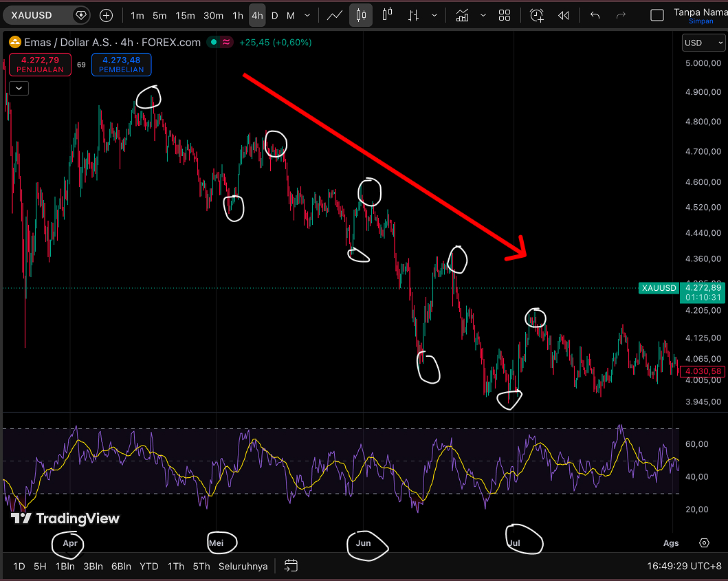The height and width of the screenshot is (581, 728).
Task: Select the 1h timeframe
Action: pyautogui.click(x=238, y=15)
